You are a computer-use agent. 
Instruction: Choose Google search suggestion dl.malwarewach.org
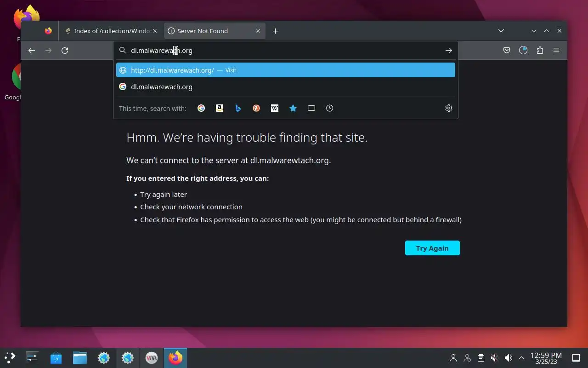[x=286, y=86]
